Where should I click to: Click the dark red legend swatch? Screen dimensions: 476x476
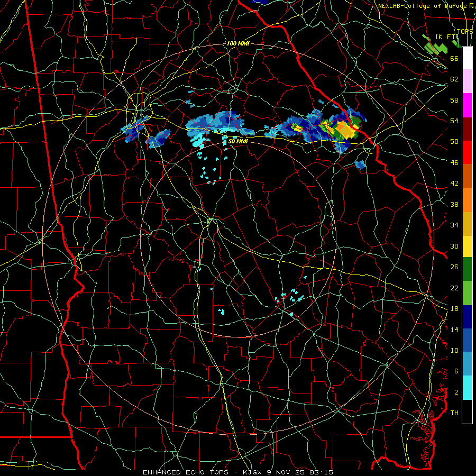coord(467,129)
